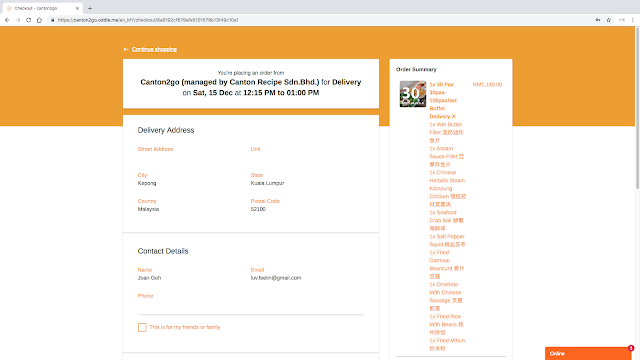Click the RM1,140.00 price
This screenshot has height=360, width=640.
tap(487, 84)
